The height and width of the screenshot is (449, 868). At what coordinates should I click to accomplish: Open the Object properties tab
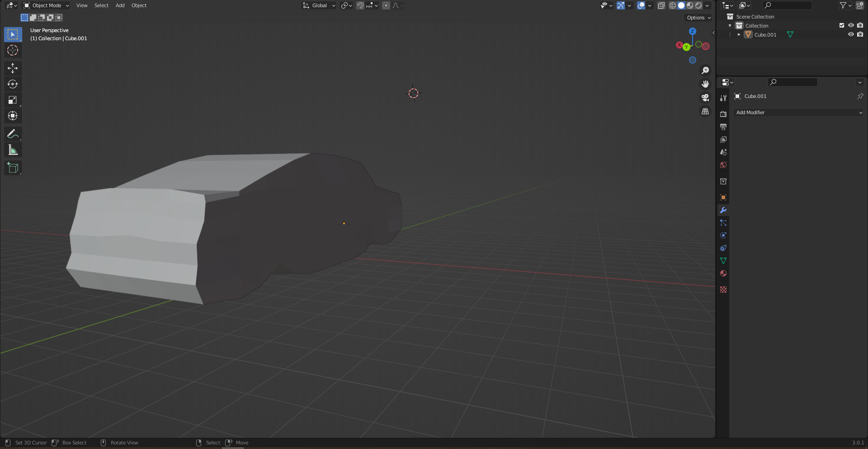coord(723,197)
